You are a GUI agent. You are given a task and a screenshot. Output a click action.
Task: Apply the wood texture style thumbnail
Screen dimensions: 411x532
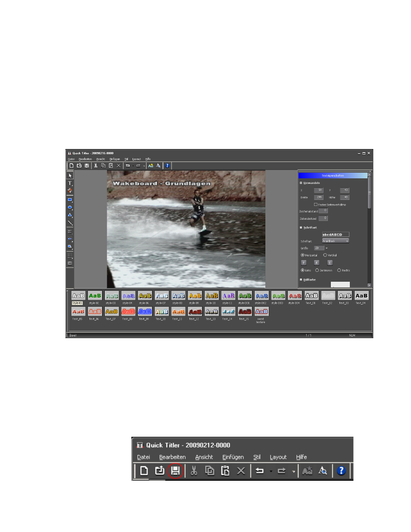262,312
